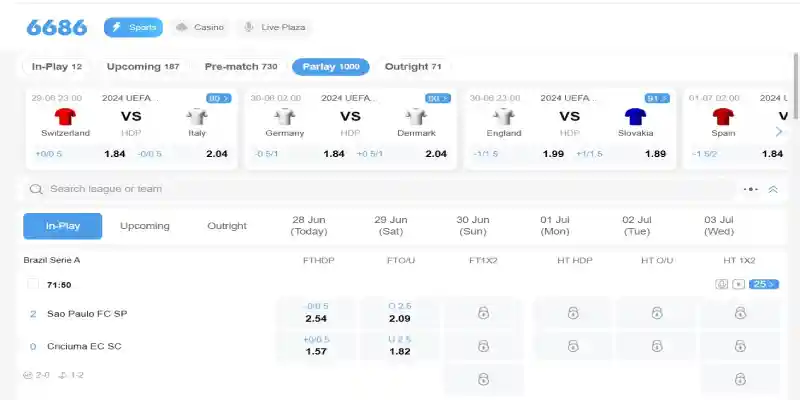Image resolution: width=800 pixels, height=400 pixels.
Task: Click locked HT 1X2 cell for Criciuma
Action: pyautogui.click(x=740, y=346)
